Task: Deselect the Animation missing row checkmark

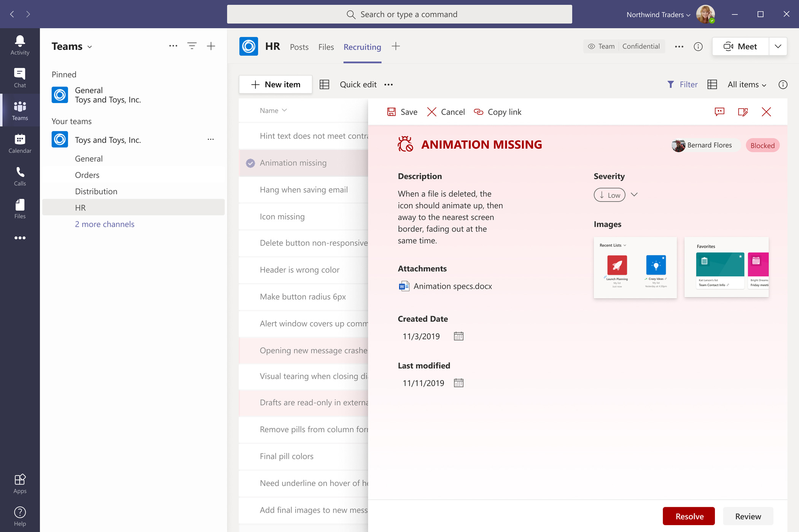Action: click(250, 163)
